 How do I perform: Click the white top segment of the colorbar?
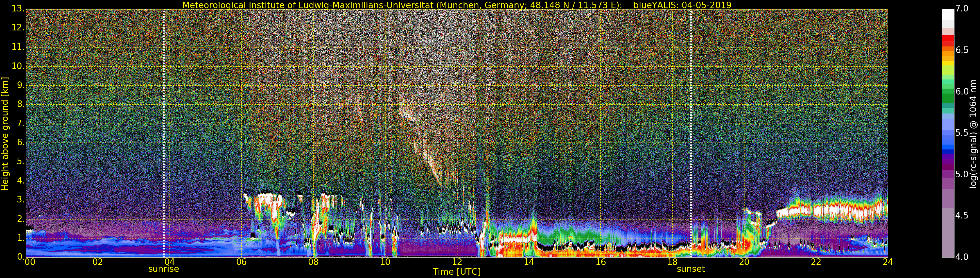(x=948, y=14)
